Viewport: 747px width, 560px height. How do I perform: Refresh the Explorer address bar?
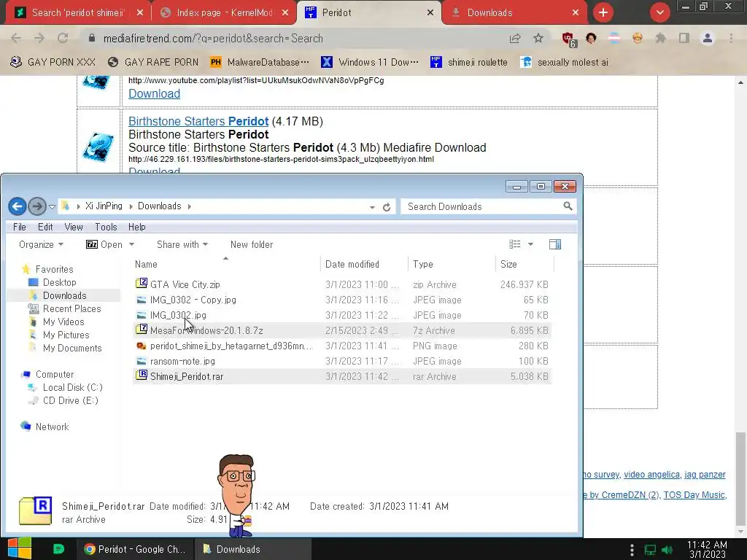[x=387, y=207]
